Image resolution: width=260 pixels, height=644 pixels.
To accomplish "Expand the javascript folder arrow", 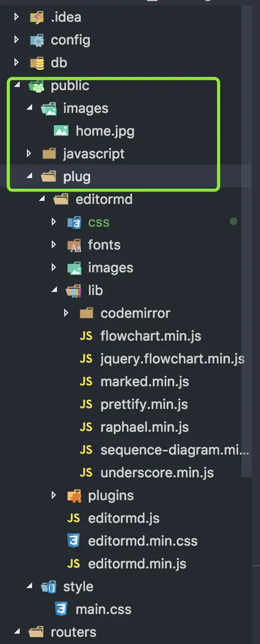I will tap(30, 154).
